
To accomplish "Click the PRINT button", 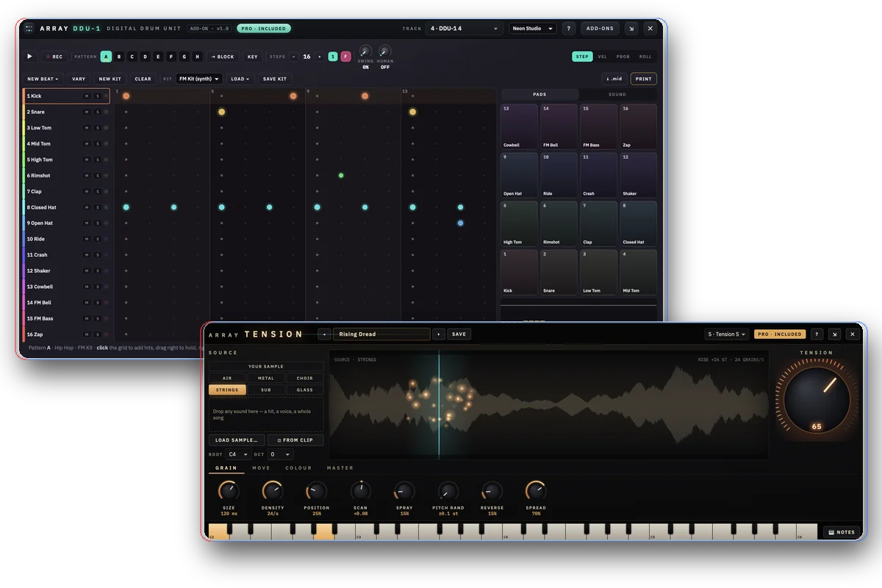I will click(x=644, y=79).
